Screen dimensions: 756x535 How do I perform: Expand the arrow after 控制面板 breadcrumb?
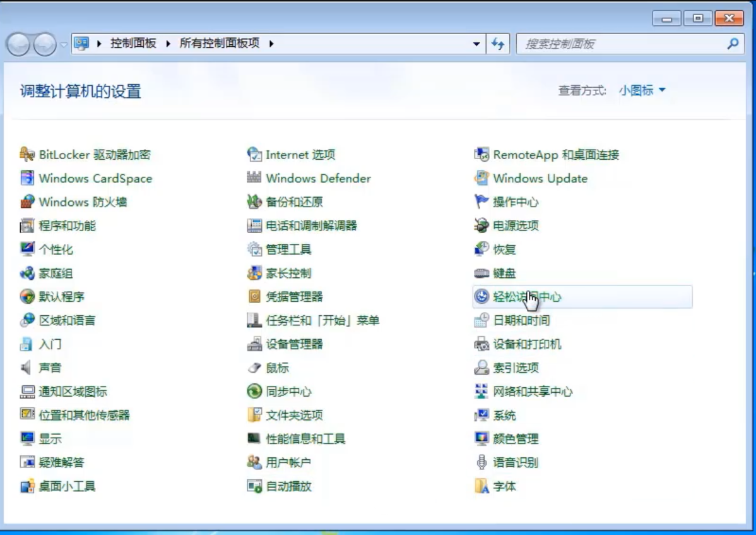(x=168, y=44)
